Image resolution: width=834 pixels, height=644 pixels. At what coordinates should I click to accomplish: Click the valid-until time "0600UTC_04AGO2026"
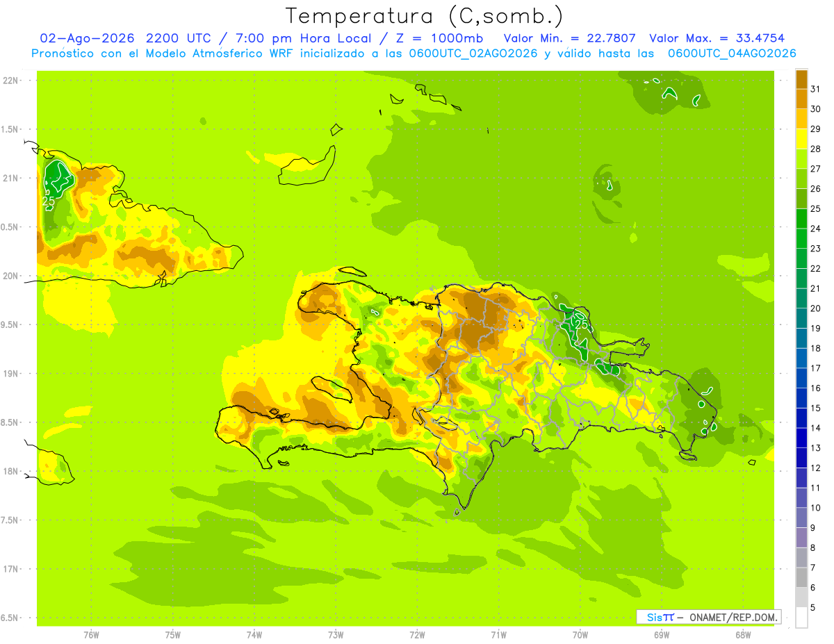coord(732,53)
